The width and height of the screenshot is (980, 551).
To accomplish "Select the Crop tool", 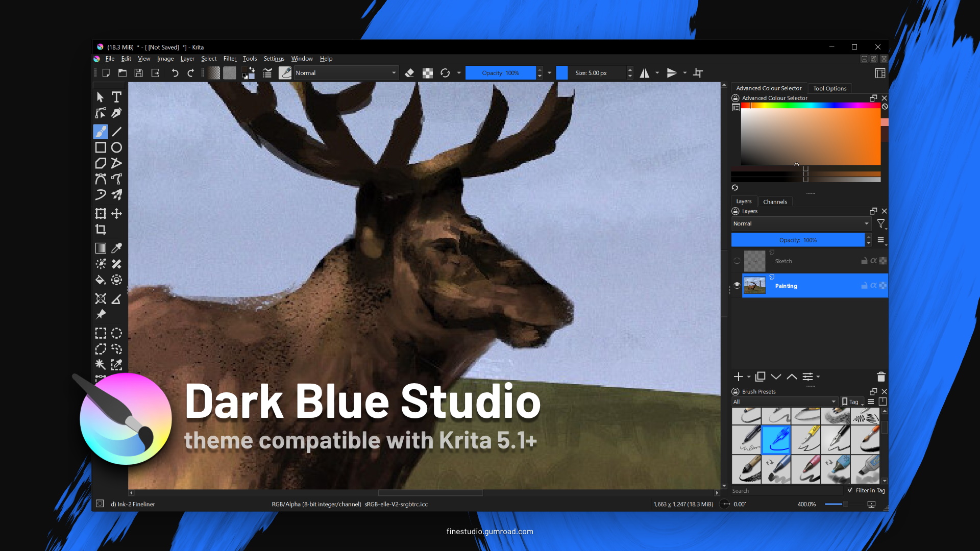I will (x=101, y=230).
